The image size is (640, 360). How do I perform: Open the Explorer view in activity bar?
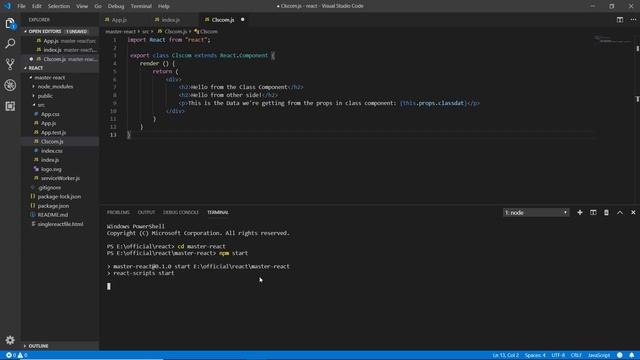coord(10,24)
